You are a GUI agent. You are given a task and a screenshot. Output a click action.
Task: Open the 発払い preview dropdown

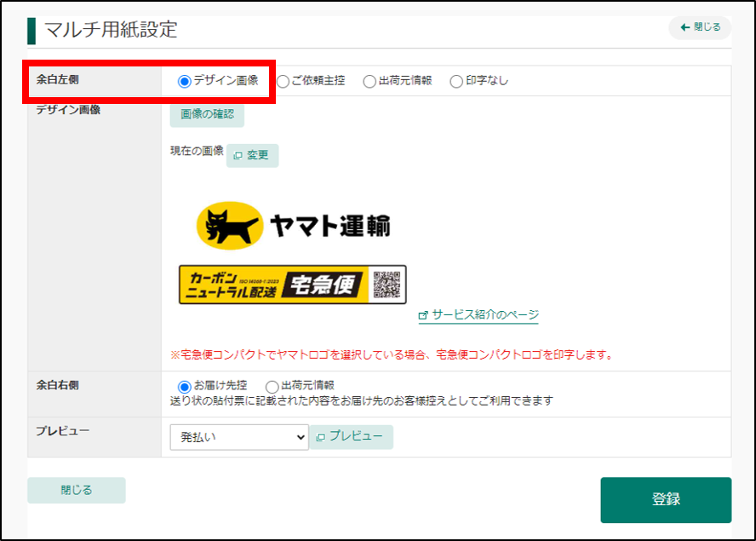click(x=239, y=437)
